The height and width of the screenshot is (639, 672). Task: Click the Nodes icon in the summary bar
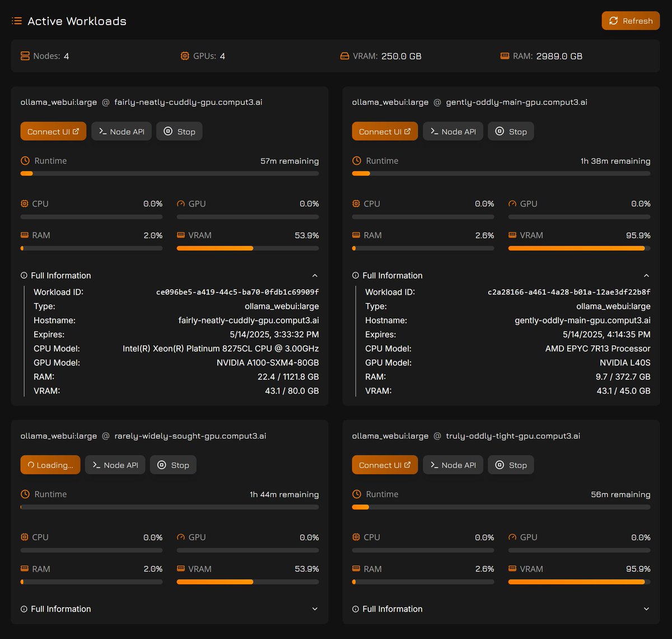pos(25,56)
